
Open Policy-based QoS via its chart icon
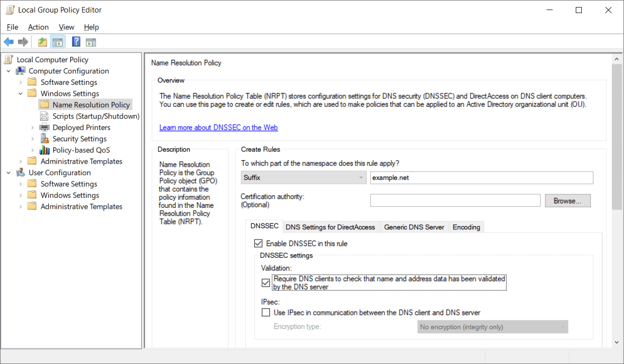pos(44,150)
